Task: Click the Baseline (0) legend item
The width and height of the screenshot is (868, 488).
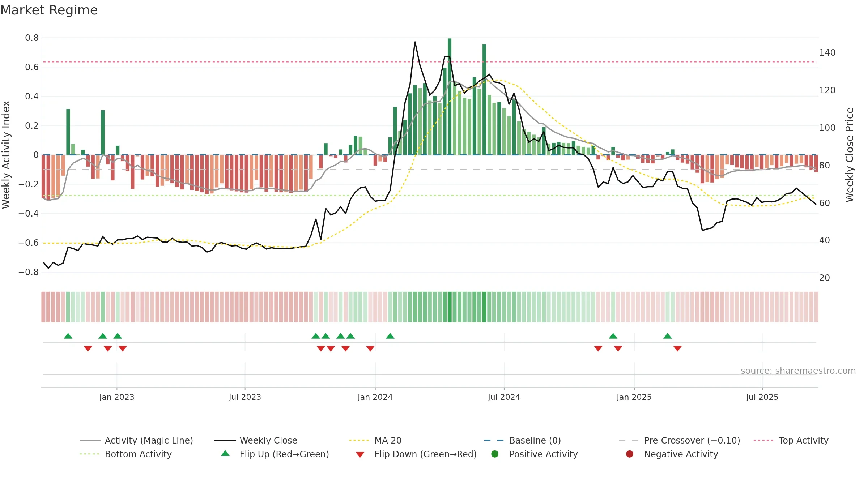Action: pos(522,440)
